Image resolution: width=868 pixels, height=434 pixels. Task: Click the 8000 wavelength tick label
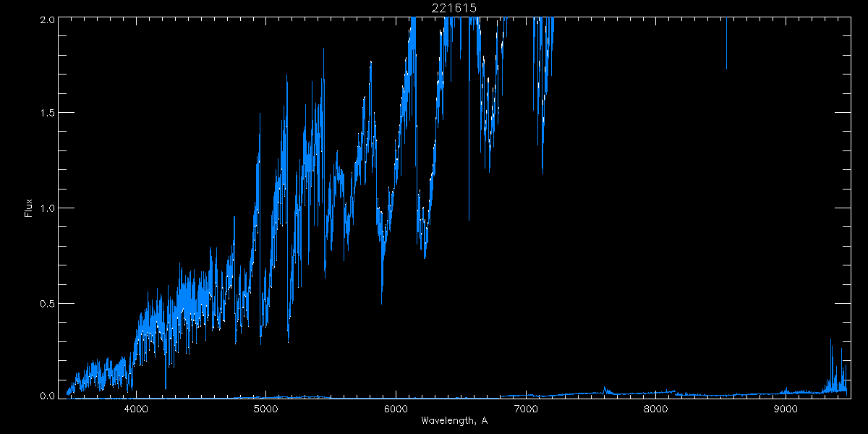[655, 409]
